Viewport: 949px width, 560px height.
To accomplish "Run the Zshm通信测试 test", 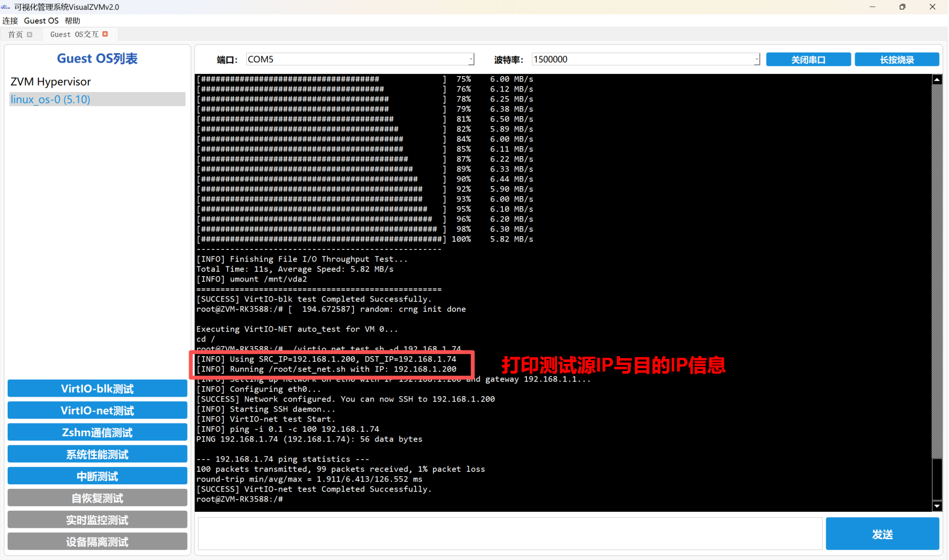I will click(97, 432).
